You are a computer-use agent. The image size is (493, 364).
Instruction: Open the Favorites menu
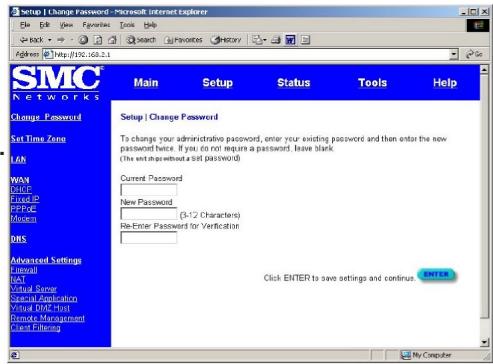pyautogui.click(x=96, y=25)
